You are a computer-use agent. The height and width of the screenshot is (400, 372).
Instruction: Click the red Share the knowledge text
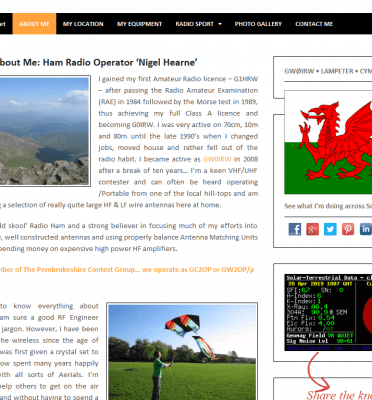[339, 395]
